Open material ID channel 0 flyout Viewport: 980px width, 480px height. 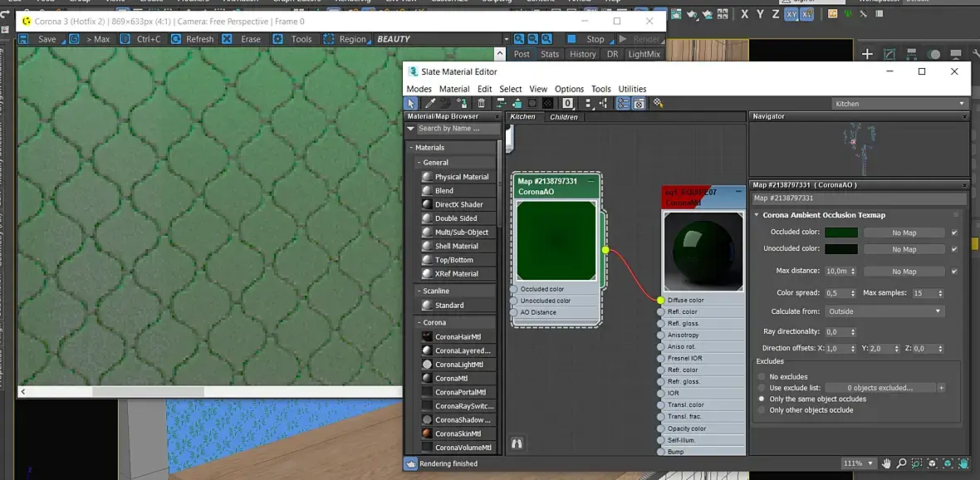(x=567, y=103)
